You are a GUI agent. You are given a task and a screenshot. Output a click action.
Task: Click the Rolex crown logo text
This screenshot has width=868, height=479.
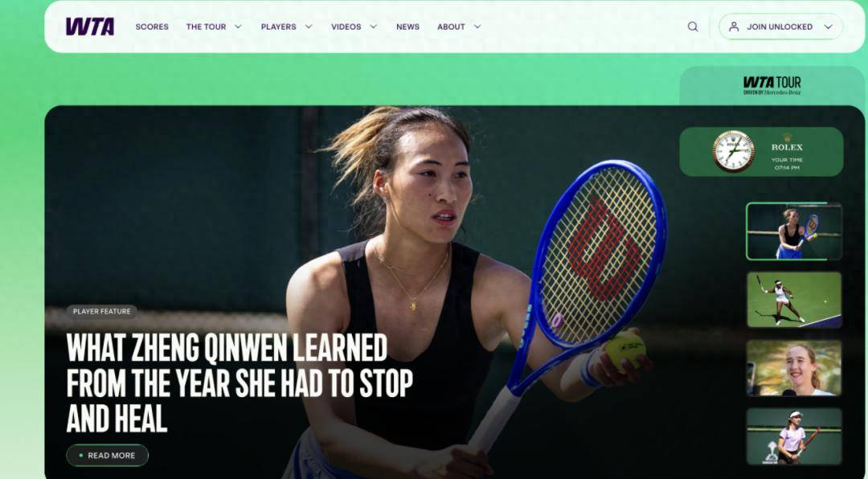coord(787,143)
